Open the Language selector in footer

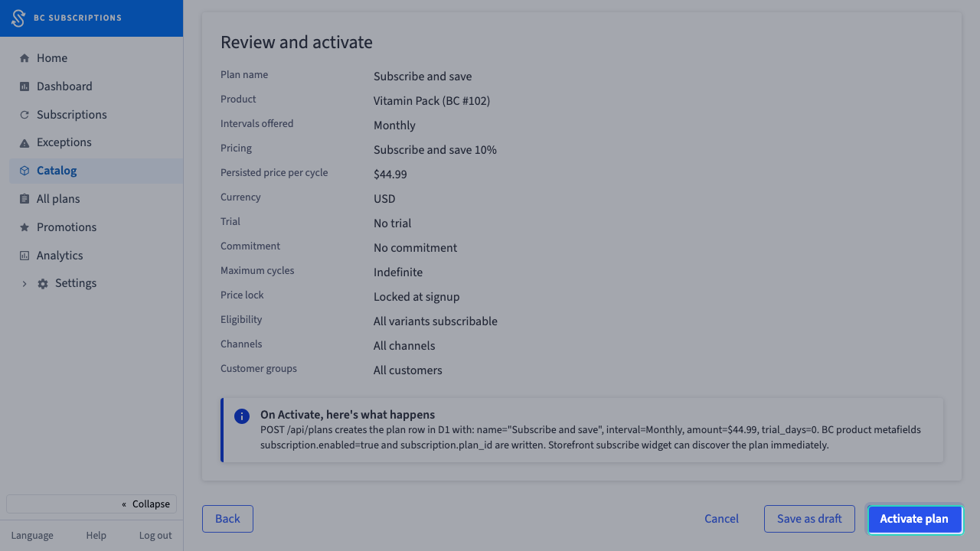point(32,536)
